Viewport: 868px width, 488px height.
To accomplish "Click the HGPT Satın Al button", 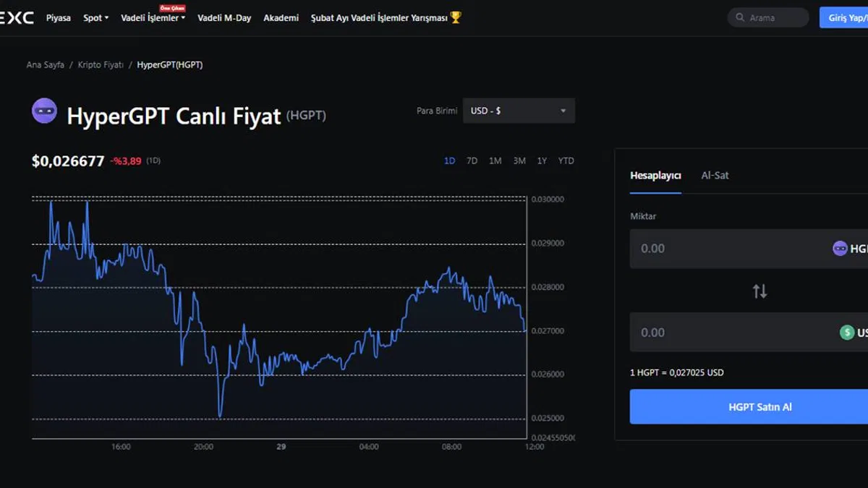I will tap(749, 407).
